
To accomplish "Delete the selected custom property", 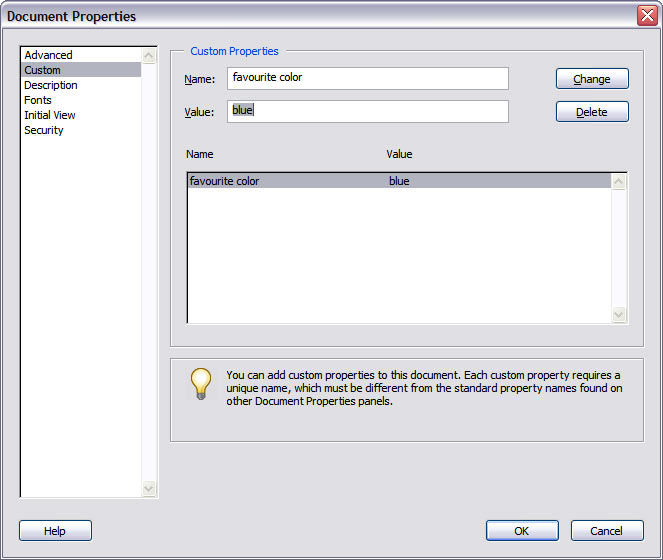I will [x=592, y=112].
